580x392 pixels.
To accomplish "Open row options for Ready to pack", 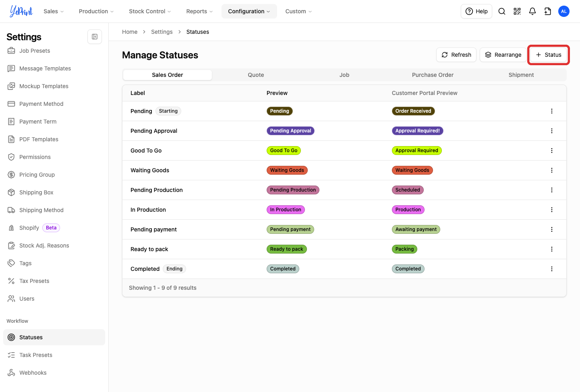I will 552,249.
